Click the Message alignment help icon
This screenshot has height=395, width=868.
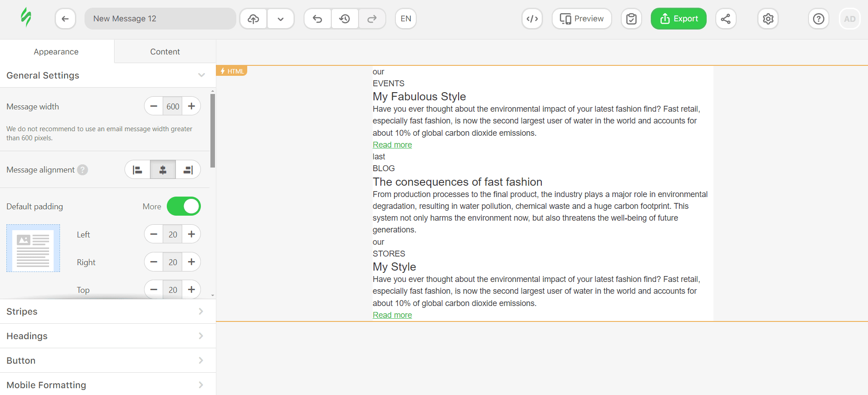coord(82,170)
